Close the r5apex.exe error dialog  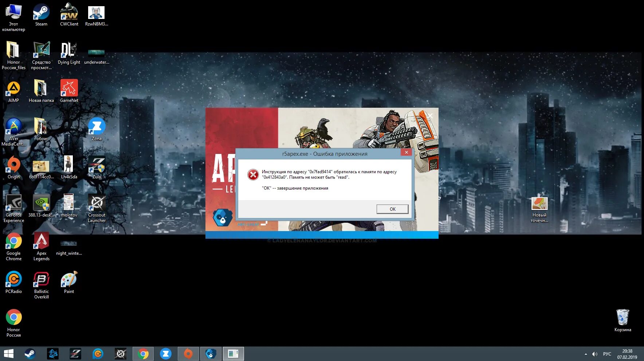(406, 152)
